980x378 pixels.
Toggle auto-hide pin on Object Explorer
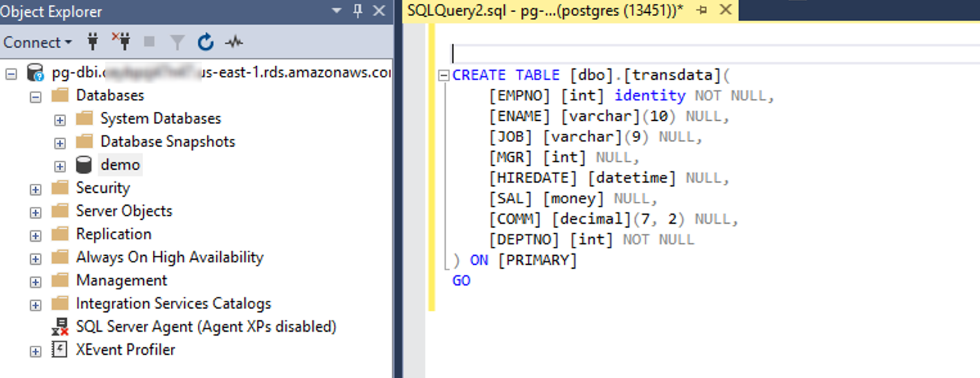point(358,10)
